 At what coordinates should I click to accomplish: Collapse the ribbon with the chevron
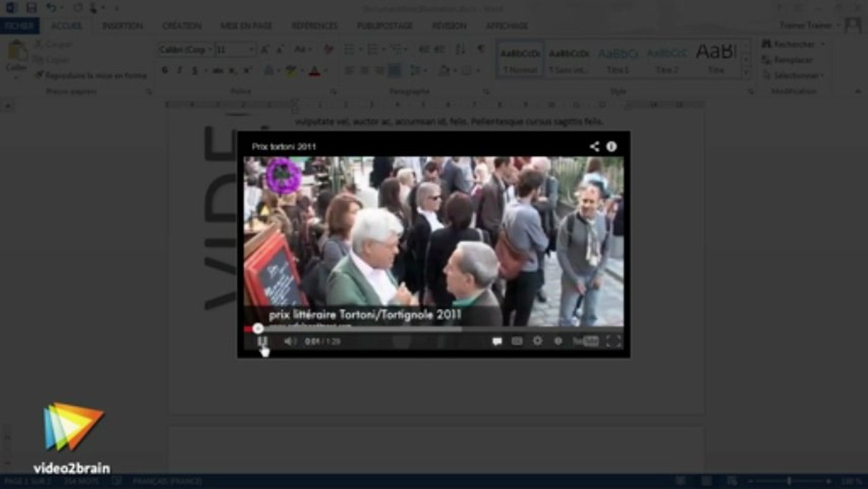(858, 91)
